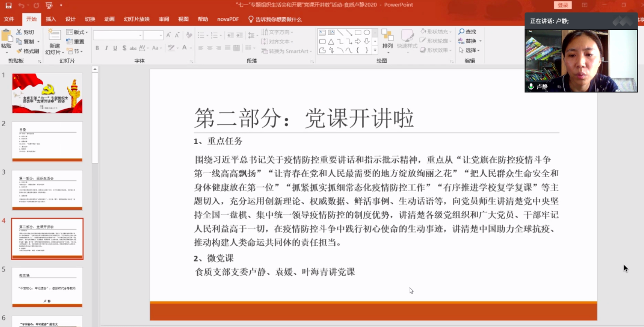Toggle Underline formatting
The width and height of the screenshot is (644, 327).
[x=115, y=48]
